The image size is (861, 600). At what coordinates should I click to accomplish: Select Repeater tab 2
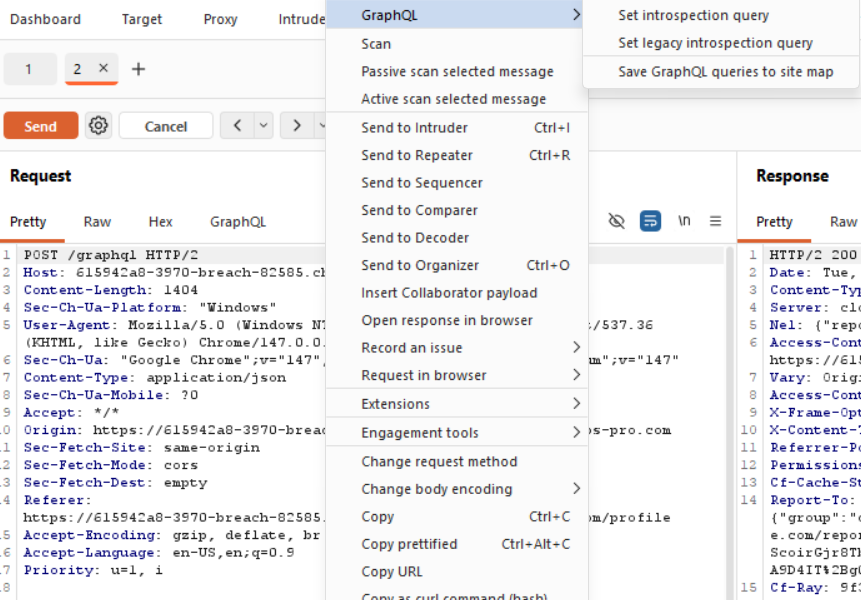tap(77, 69)
